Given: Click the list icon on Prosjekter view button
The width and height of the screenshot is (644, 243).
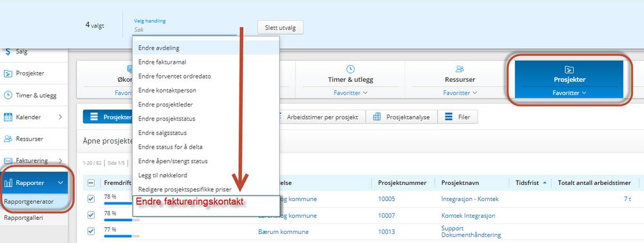Looking at the screenshot, I should coord(94,117).
